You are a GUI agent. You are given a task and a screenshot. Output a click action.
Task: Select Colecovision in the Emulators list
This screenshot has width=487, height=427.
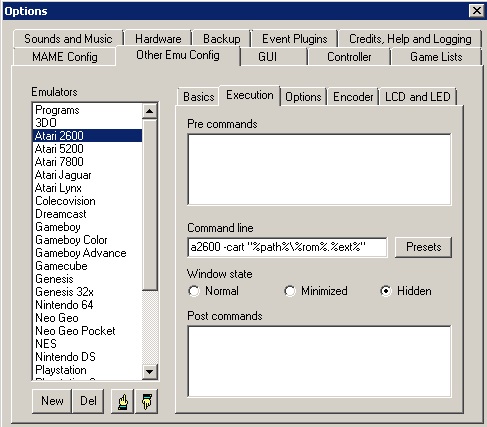88,201
